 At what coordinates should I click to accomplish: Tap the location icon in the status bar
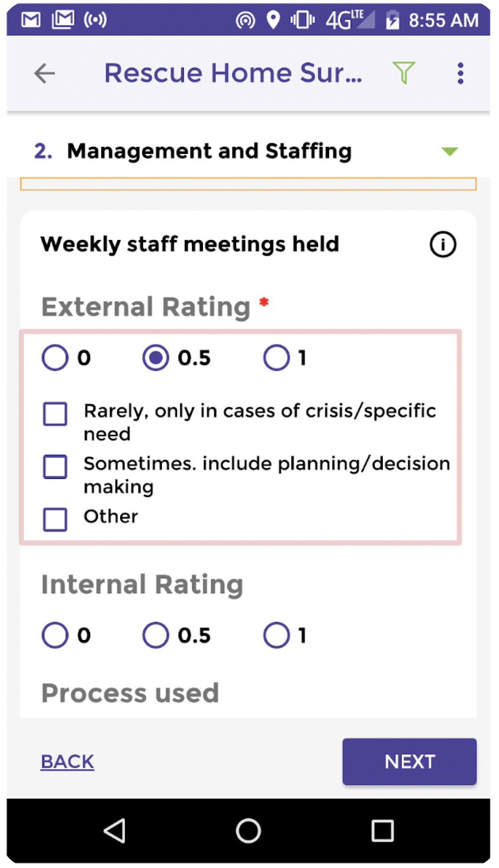click(273, 19)
